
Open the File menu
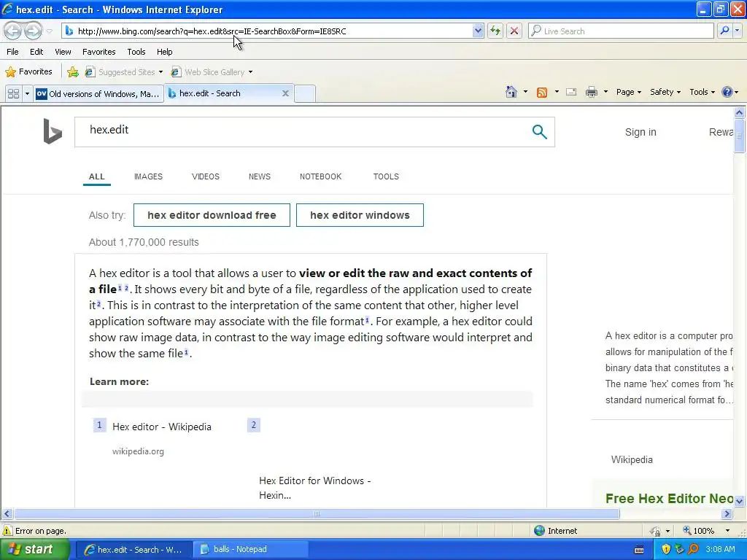click(12, 52)
